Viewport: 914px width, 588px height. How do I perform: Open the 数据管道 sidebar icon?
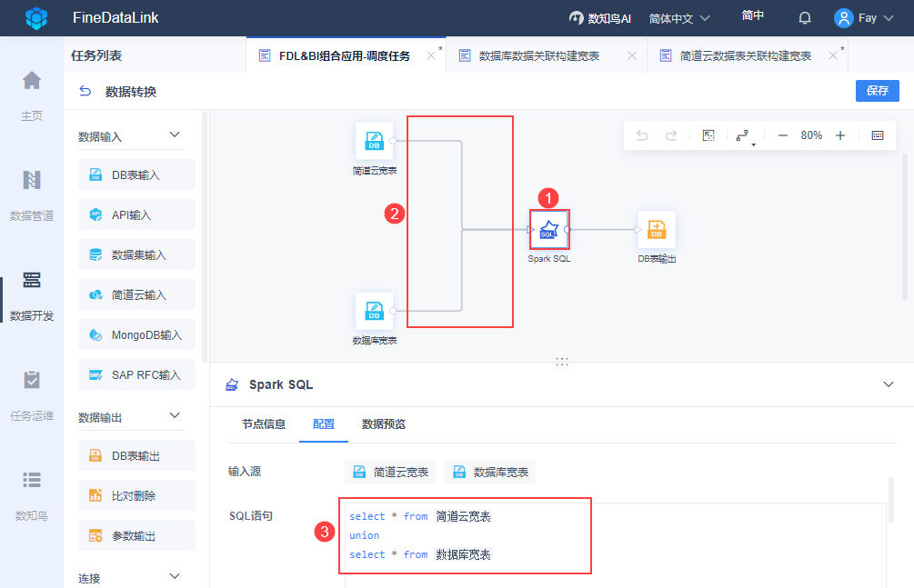pos(32,180)
